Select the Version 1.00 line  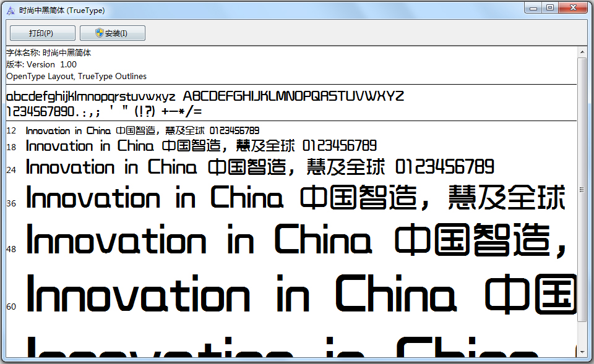40,64
